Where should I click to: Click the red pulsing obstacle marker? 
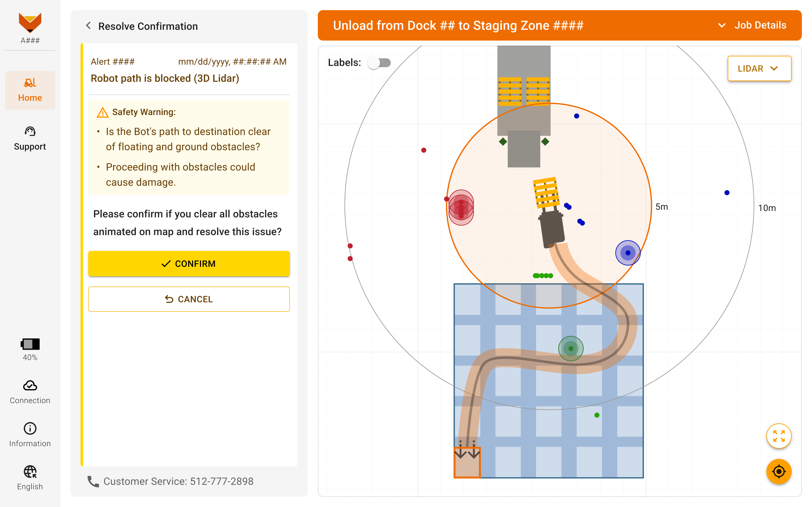[461, 208]
